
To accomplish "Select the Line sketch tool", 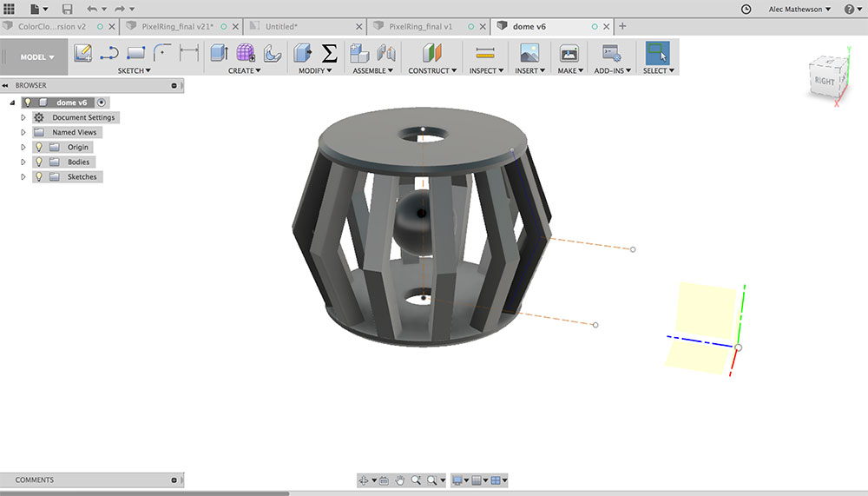I will (x=109, y=53).
